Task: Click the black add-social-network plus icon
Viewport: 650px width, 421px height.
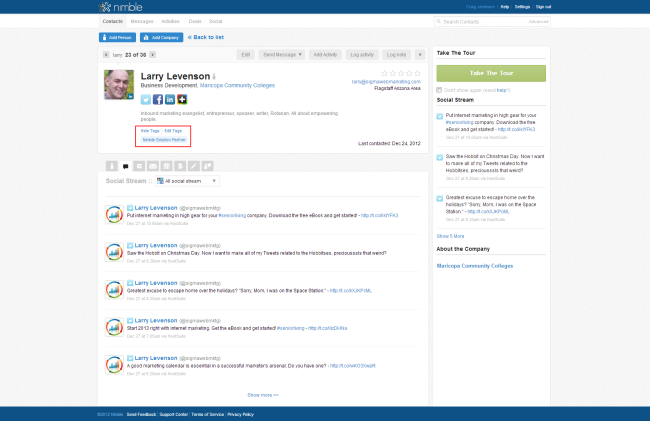Action: coord(182,99)
